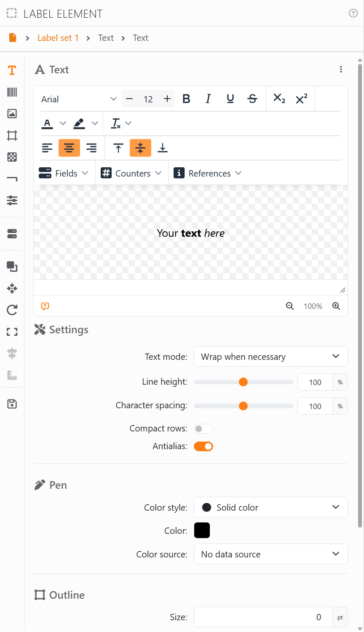Open the Fields menu
The height and width of the screenshot is (632, 364).
(64, 173)
